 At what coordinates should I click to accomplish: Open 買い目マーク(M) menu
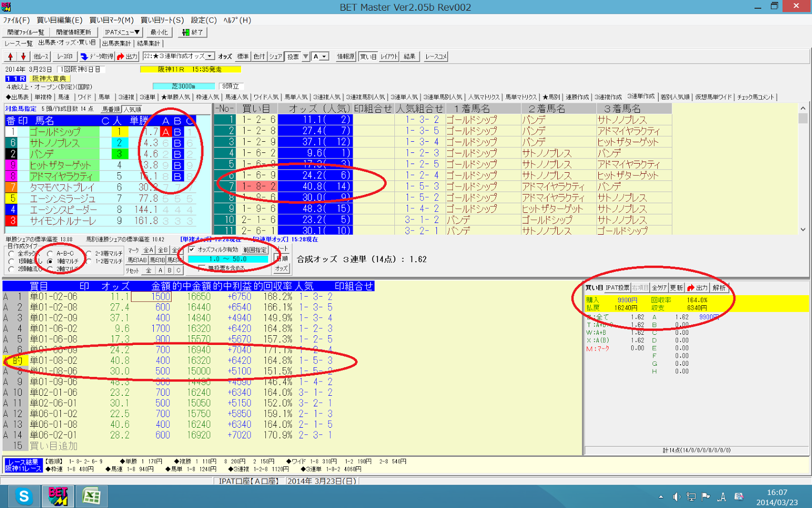[x=112, y=20]
